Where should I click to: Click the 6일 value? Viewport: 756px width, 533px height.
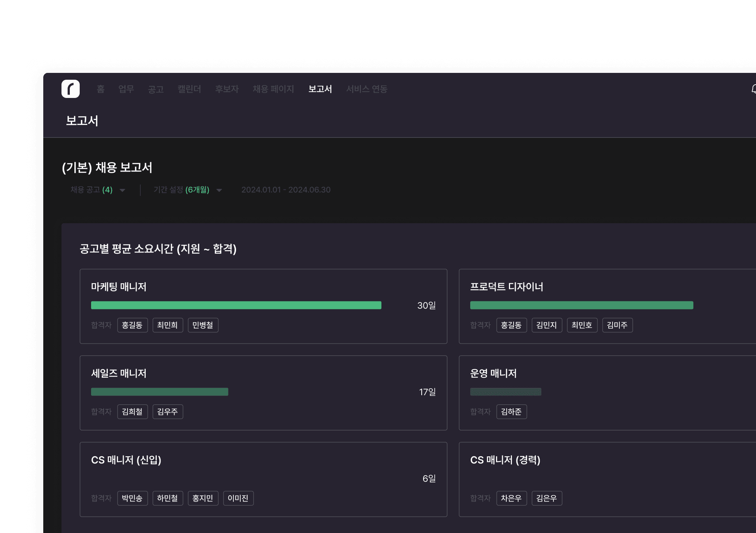(x=429, y=478)
